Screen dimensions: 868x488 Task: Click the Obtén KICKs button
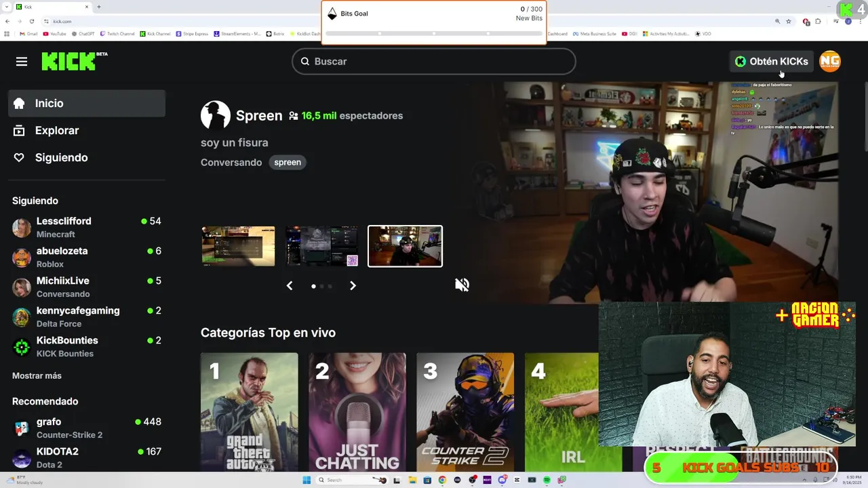pyautogui.click(x=772, y=61)
